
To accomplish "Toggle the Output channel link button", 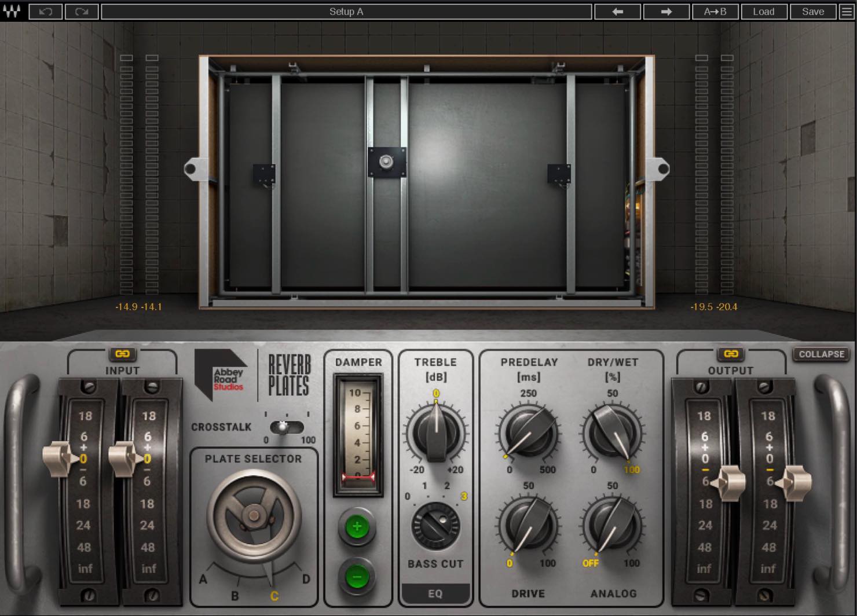I will [x=731, y=354].
